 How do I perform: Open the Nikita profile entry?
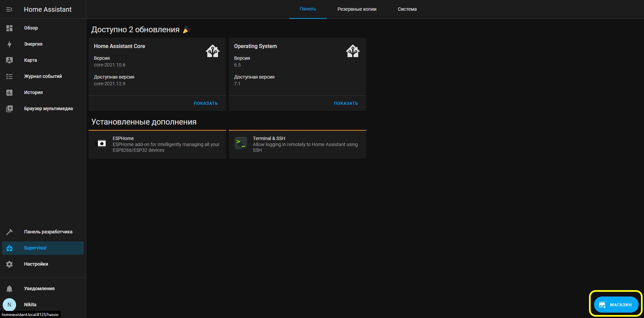pyautogui.click(x=43, y=305)
